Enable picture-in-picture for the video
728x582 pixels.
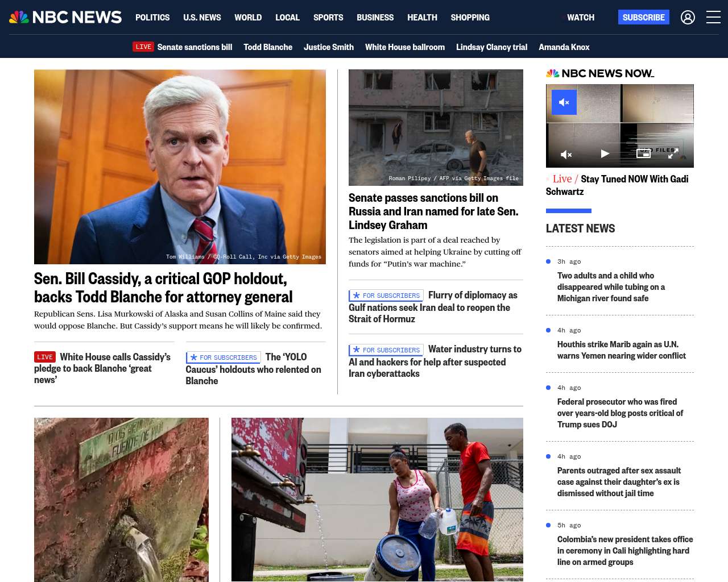(643, 153)
